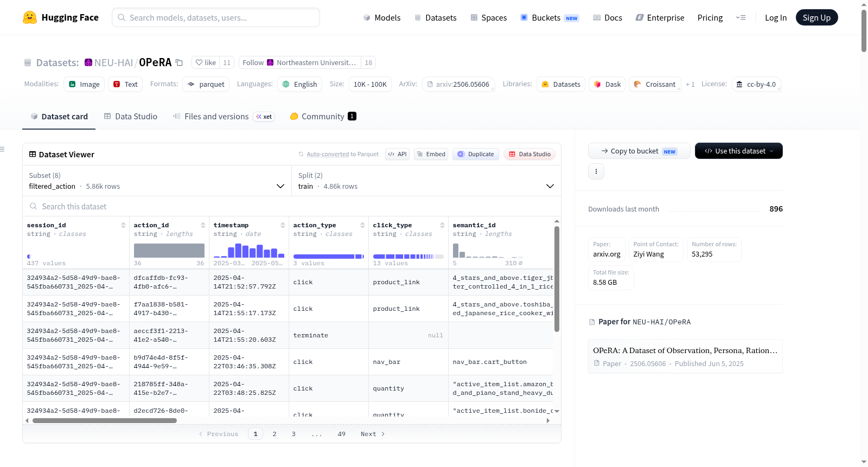Open the extra navigation menu icon
This screenshot has height=467, width=868.
741,17
